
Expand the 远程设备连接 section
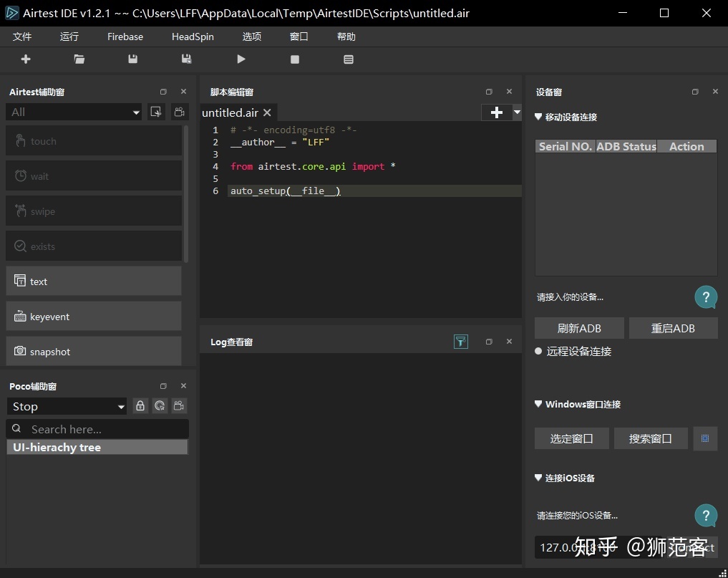click(x=538, y=351)
